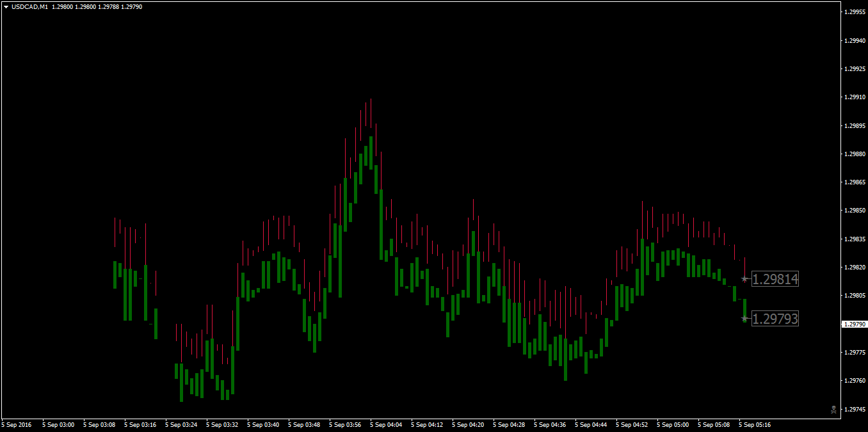The height and width of the screenshot is (432, 868).
Task: Click the 1.29940 price axis label
Action: tap(855, 41)
